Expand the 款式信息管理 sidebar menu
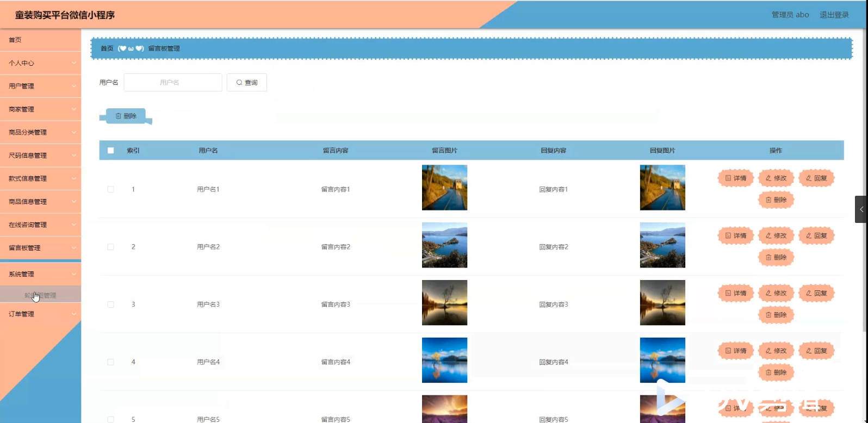This screenshot has height=423, width=868. tap(40, 178)
